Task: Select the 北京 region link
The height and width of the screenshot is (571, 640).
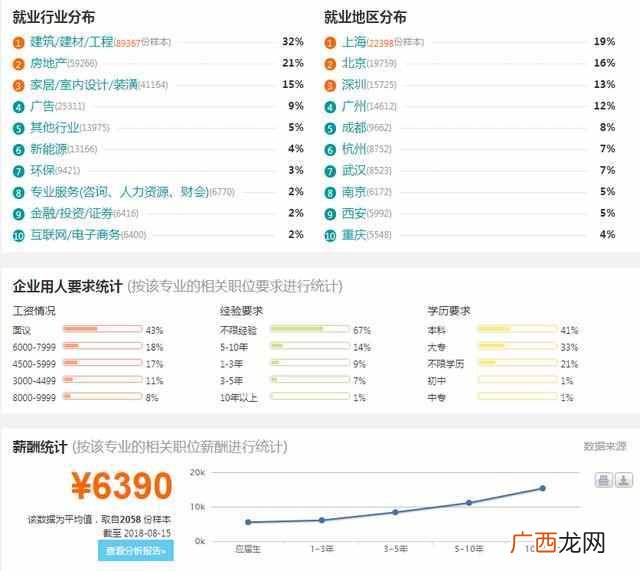Action: tap(354, 63)
